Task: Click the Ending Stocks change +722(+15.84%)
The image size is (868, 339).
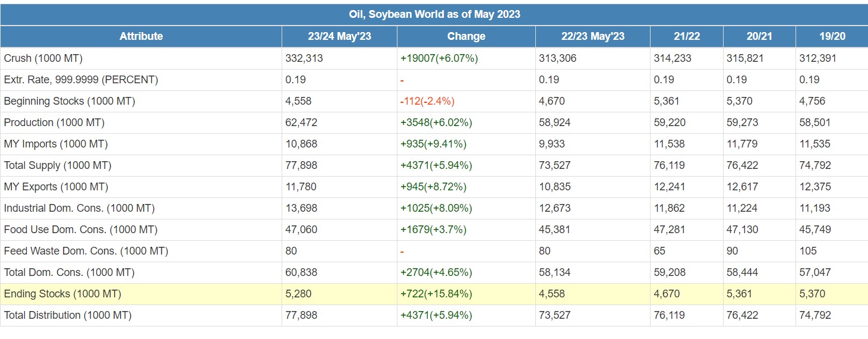Action: (436, 294)
